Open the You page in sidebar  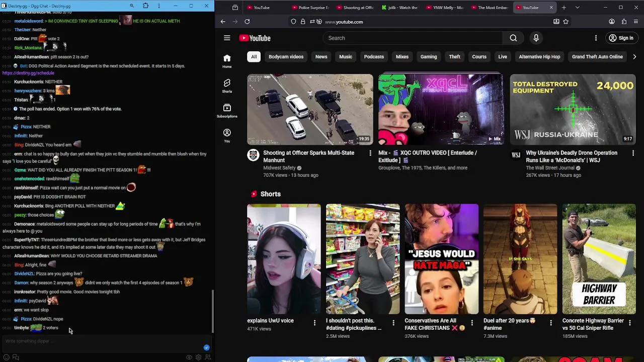(227, 136)
